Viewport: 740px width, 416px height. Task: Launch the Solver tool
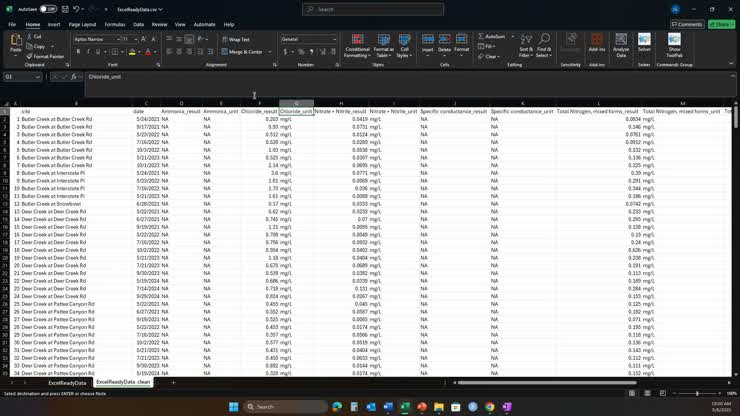644,42
